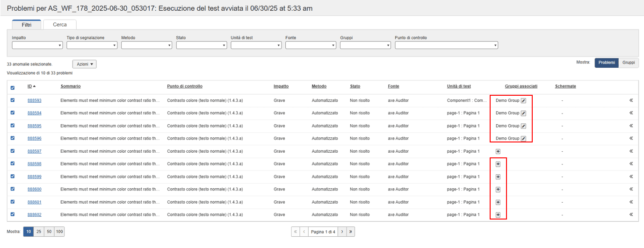
Task: Go to last page of results
Action: tap(351, 232)
